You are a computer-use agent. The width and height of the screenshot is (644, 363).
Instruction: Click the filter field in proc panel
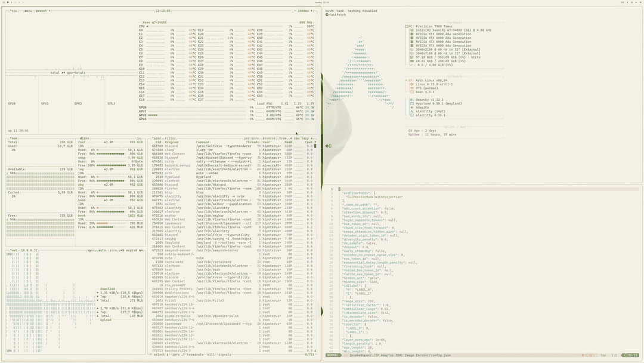point(170,139)
